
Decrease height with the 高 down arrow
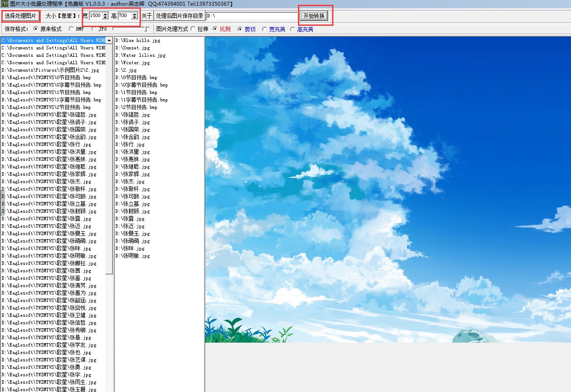(134, 18)
